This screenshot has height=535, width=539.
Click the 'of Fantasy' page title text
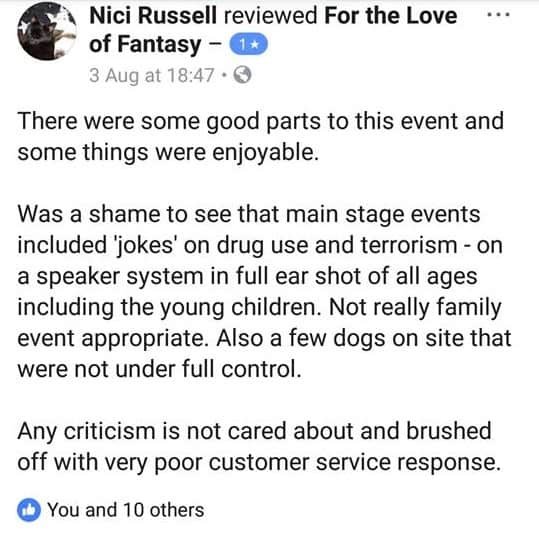coord(145,45)
